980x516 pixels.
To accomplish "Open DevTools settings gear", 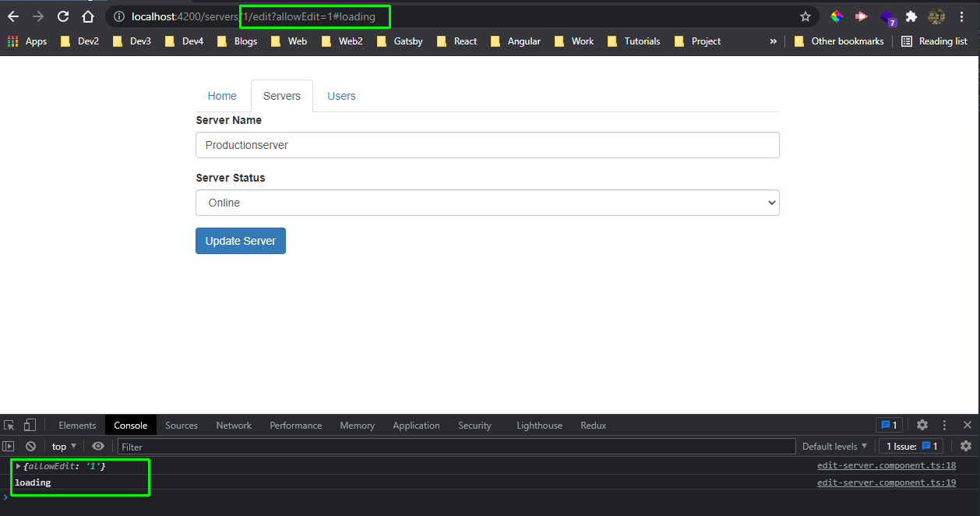I will pyautogui.click(x=922, y=425).
